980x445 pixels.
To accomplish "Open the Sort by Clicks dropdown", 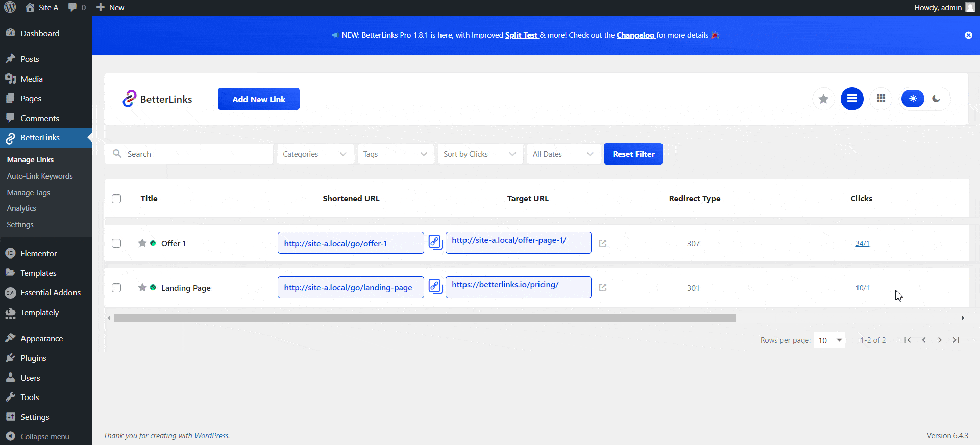I will click(x=480, y=154).
